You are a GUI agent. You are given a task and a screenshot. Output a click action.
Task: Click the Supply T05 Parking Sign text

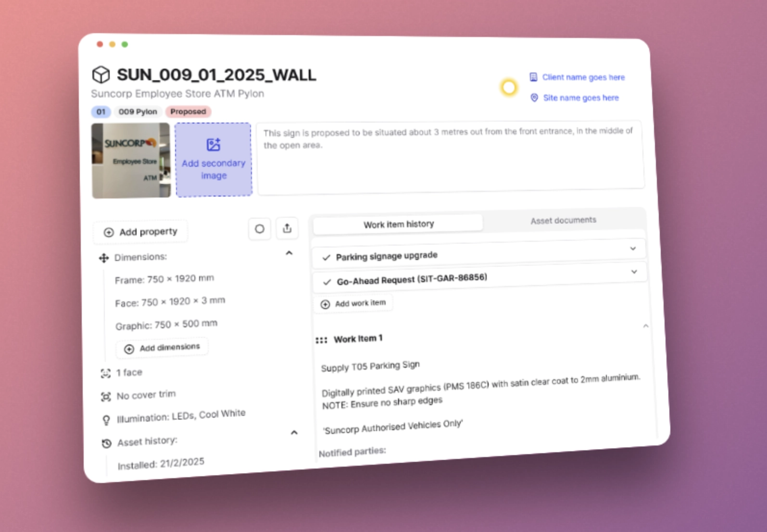pyautogui.click(x=370, y=366)
